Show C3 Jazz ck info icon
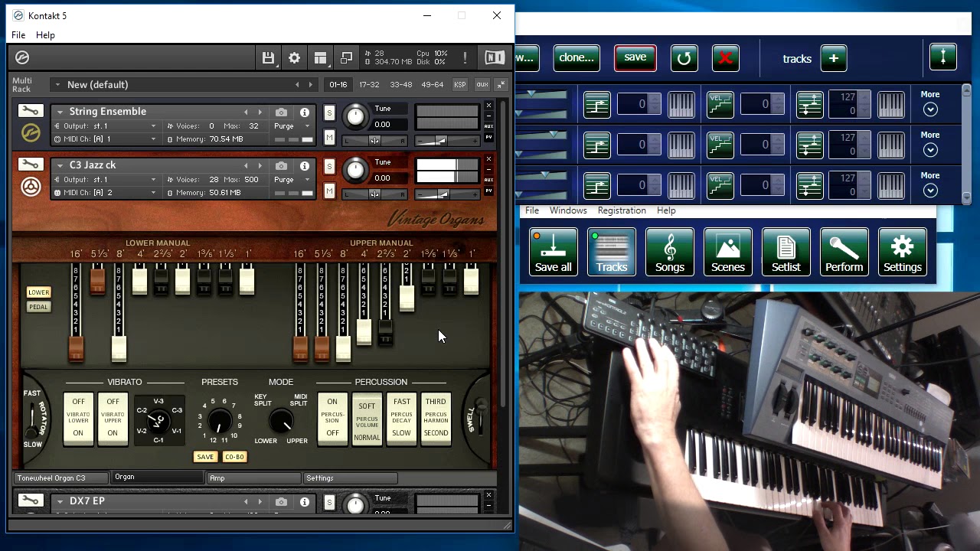 click(305, 166)
